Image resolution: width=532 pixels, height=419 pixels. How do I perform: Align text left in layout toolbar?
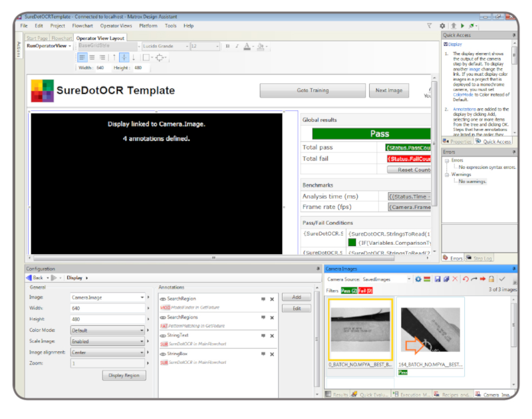(82, 57)
